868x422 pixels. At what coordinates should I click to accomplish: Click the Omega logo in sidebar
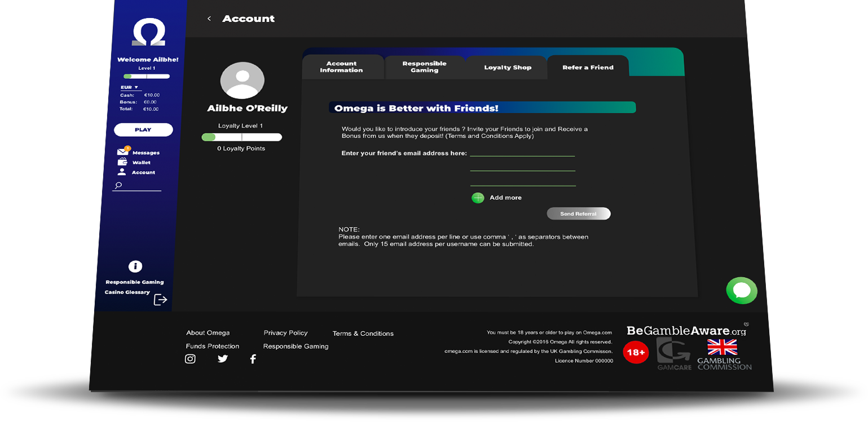[x=149, y=33]
